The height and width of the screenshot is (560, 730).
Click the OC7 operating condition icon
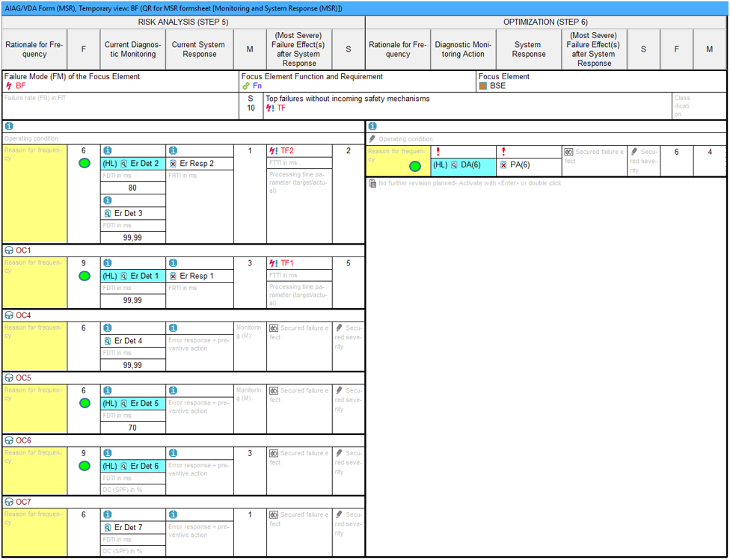tap(9, 502)
